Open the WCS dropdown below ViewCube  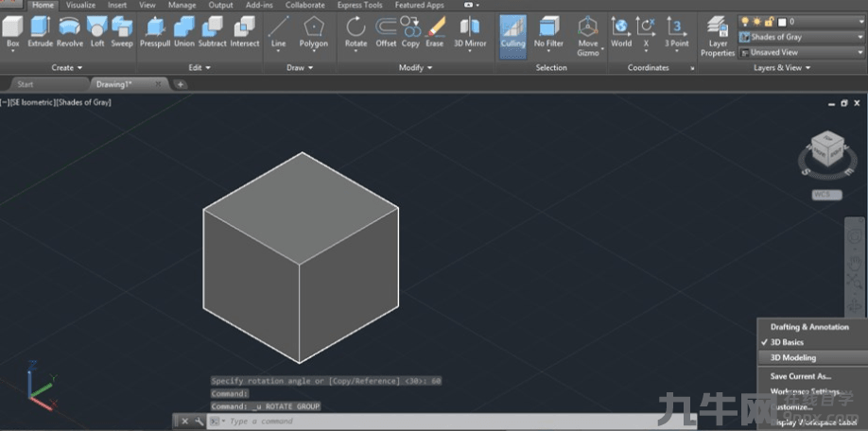click(827, 195)
